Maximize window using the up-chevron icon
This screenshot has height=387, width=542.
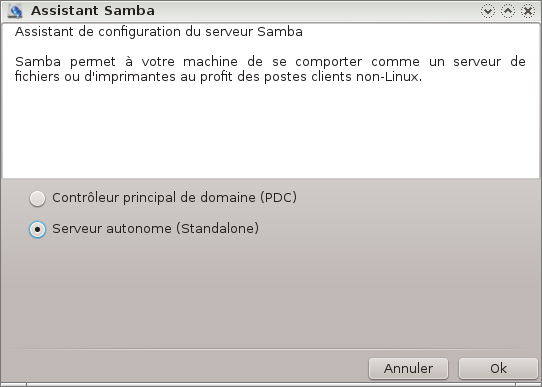pyautogui.click(x=508, y=11)
